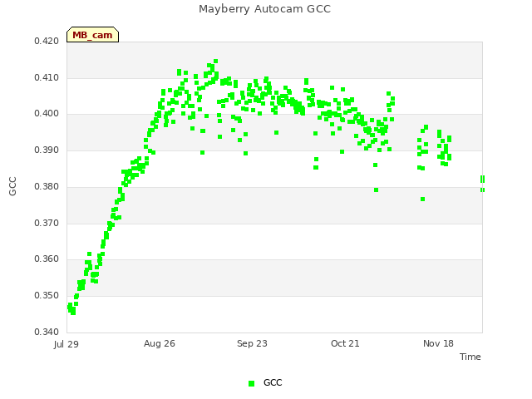Click the Aug 26 x-axis label
Screen dimensions: 532x399
160,343
